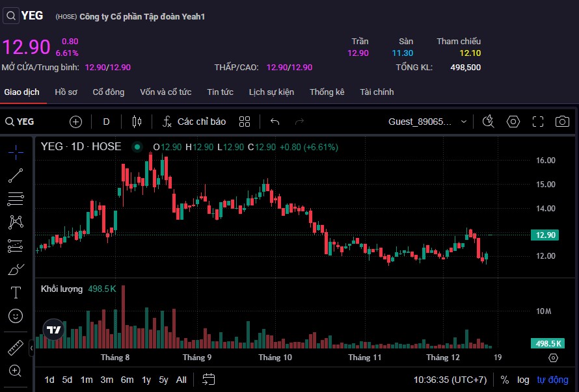
Task: Open Các chỉ báo indicators
Action: (194, 122)
